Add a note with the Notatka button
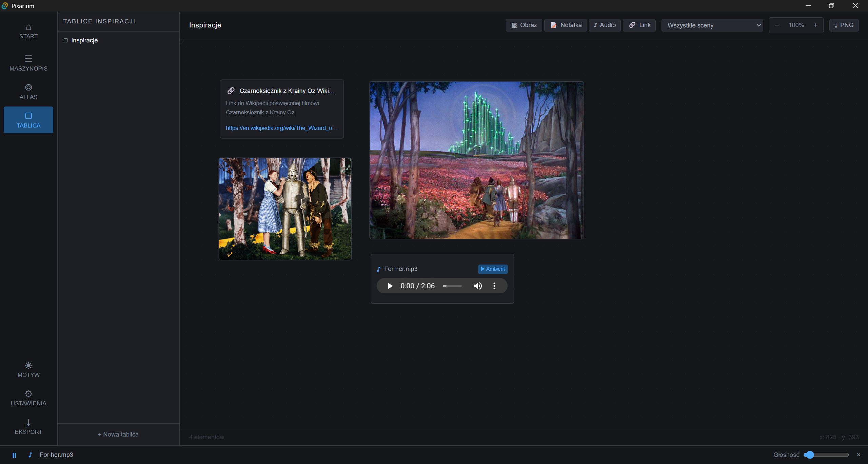Viewport: 868px width, 464px height. 566,25
